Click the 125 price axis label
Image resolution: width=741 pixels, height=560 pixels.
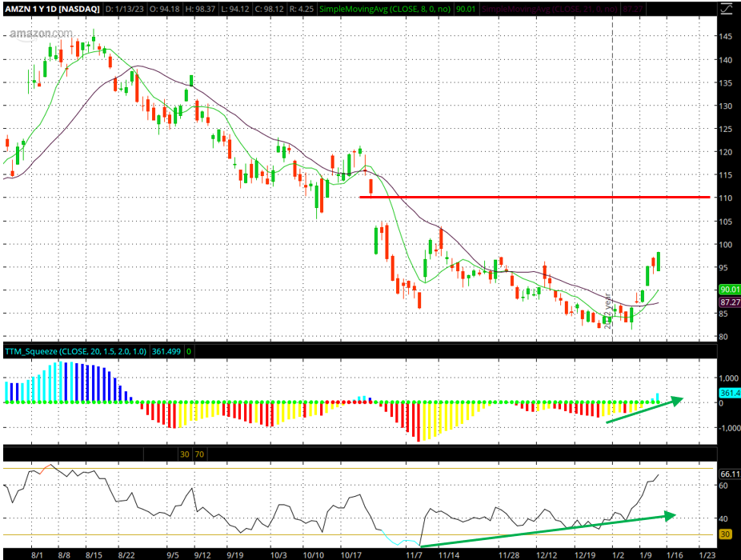pos(726,129)
